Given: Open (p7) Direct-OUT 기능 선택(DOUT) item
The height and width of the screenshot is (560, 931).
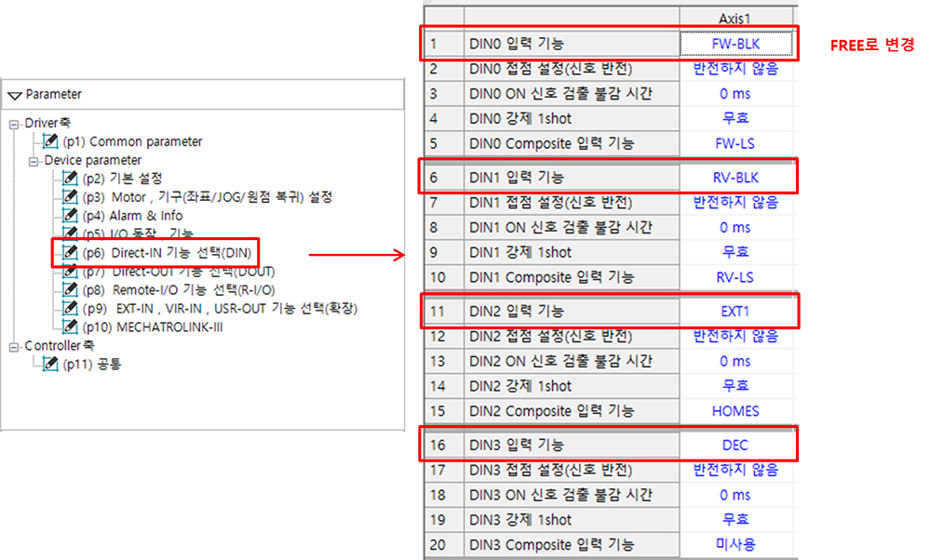Looking at the screenshot, I should click(179, 272).
